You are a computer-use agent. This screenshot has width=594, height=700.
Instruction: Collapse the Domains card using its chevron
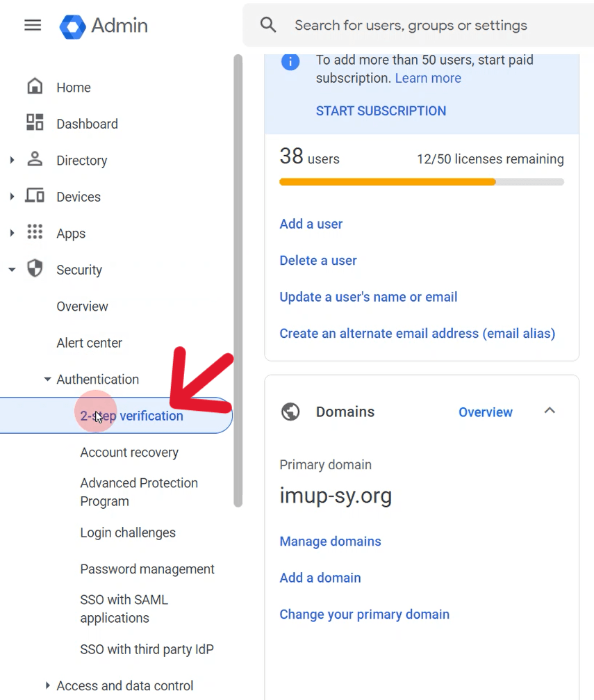[x=550, y=412]
